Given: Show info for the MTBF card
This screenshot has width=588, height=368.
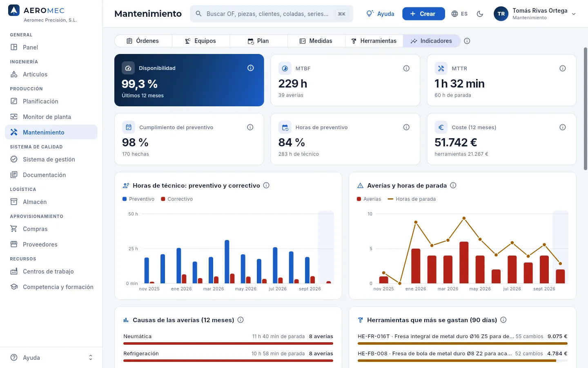Looking at the screenshot, I should click(x=406, y=68).
